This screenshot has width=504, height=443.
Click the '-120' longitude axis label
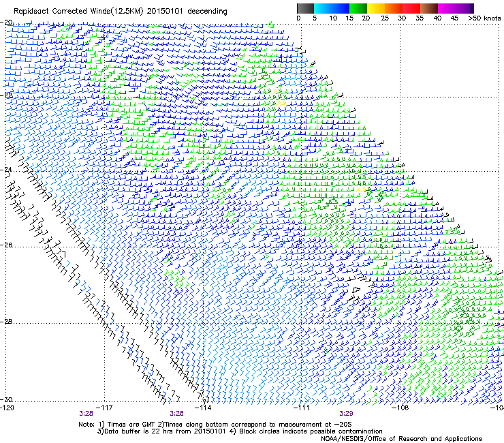[x=7, y=408]
